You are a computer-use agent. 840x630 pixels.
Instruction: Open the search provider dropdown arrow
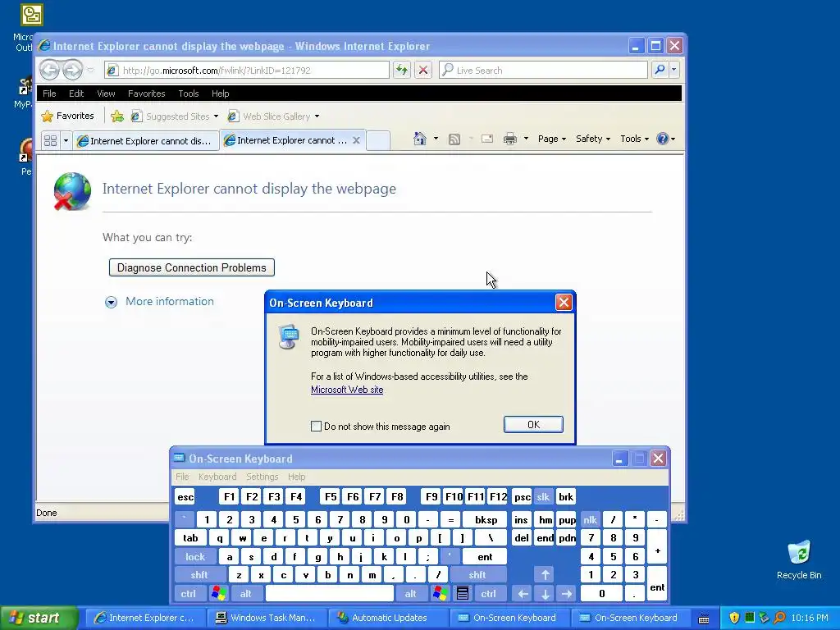pyautogui.click(x=674, y=70)
